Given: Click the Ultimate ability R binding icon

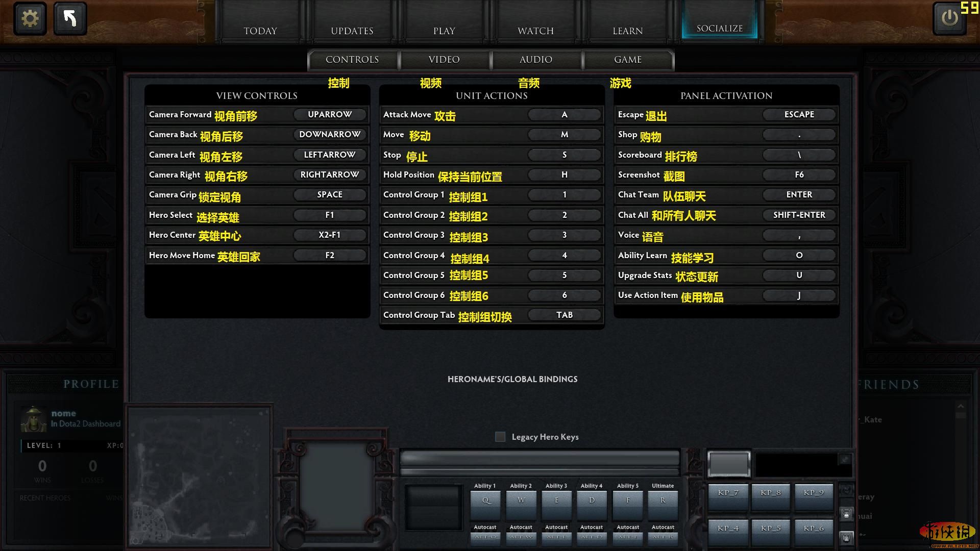Looking at the screenshot, I should tap(663, 501).
